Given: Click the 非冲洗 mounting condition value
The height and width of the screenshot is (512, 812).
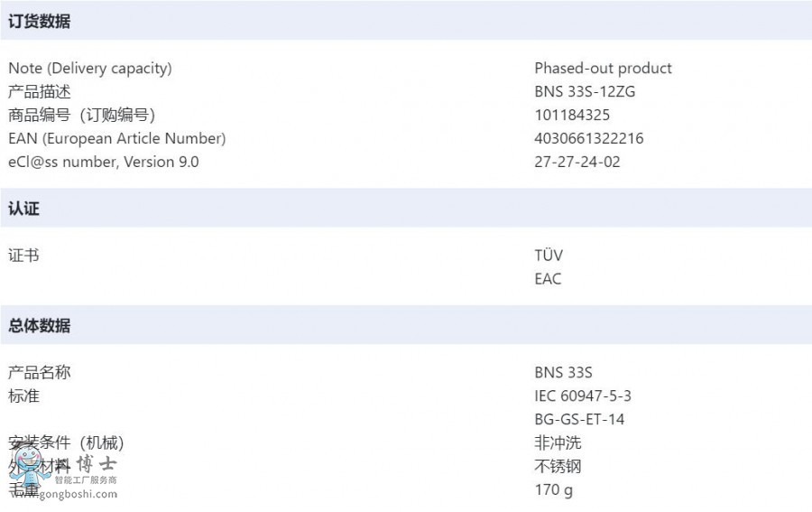Looking at the screenshot, I should click(558, 442).
